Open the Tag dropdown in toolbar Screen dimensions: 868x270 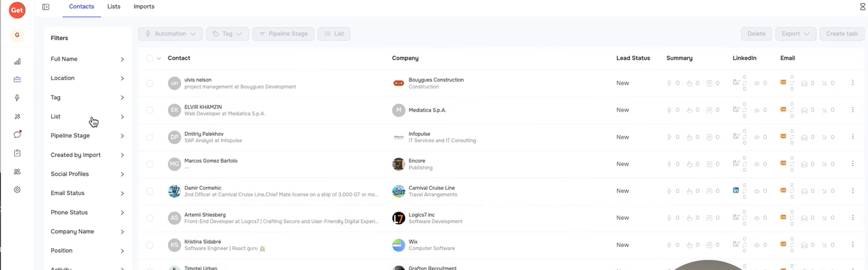[x=227, y=33]
